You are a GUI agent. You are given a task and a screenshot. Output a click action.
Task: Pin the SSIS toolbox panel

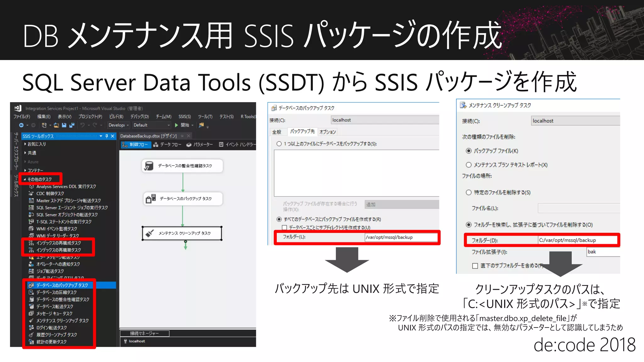pos(107,136)
